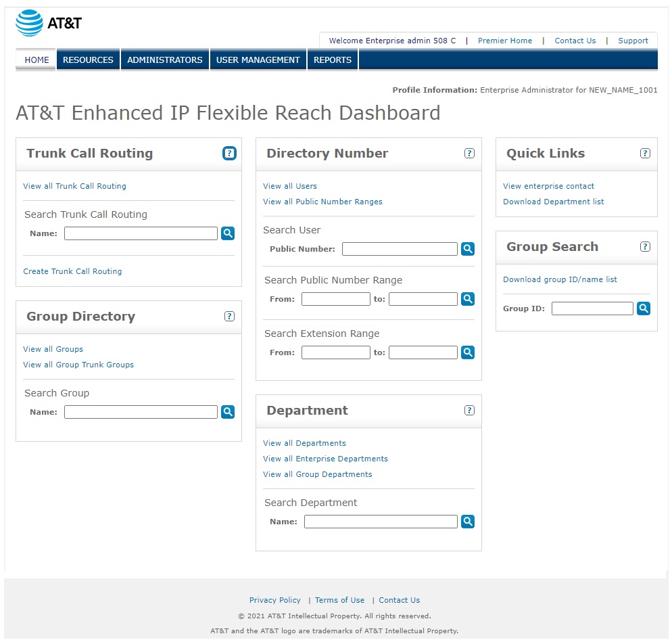The width and height of the screenshot is (672, 642).
Task: Open View all Enterprise Departments link
Action: click(x=325, y=459)
